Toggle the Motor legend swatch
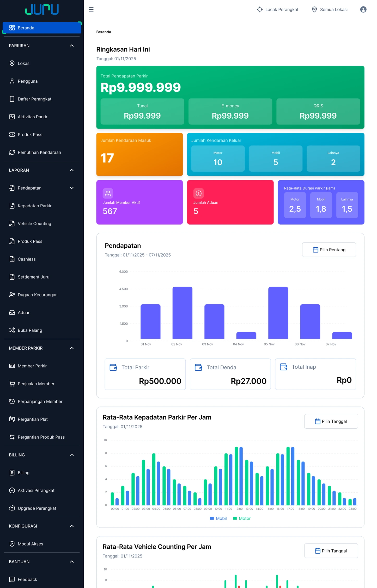The width and height of the screenshot is (377, 588). (x=235, y=518)
